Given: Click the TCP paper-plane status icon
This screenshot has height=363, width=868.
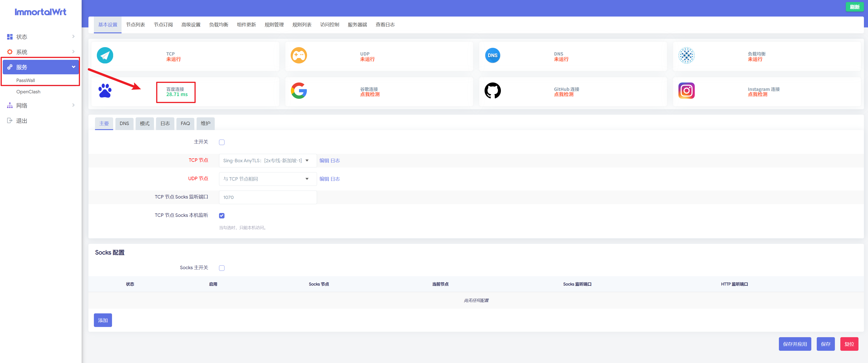Looking at the screenshot, I should tap(105, 56).
